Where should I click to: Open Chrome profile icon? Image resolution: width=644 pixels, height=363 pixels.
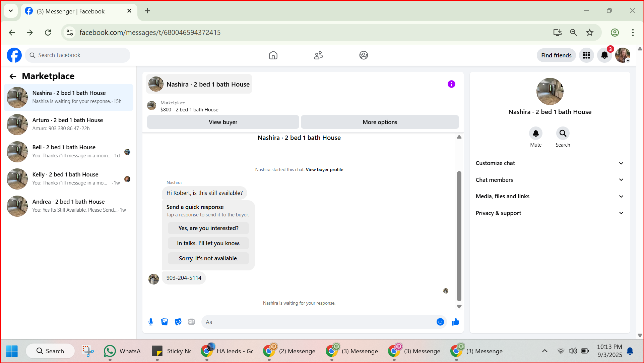pyautogui.click(x=615, y=33)
